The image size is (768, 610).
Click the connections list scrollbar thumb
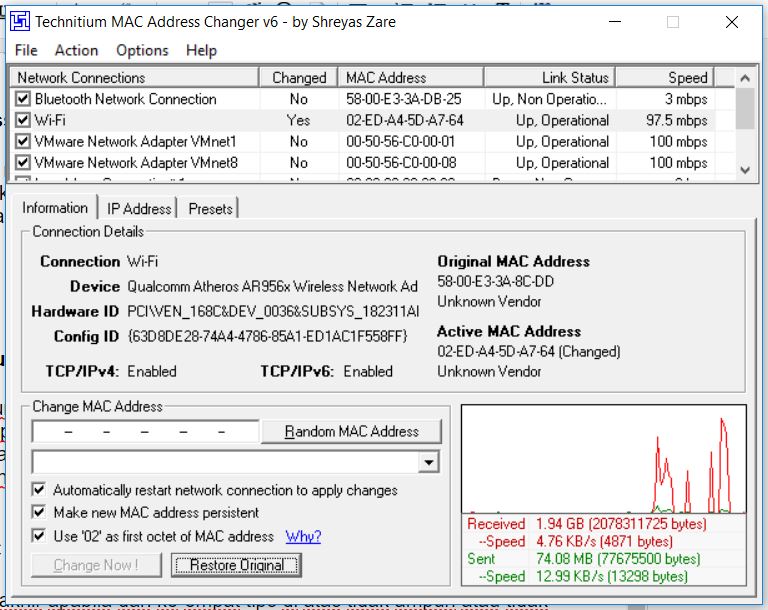745,108
